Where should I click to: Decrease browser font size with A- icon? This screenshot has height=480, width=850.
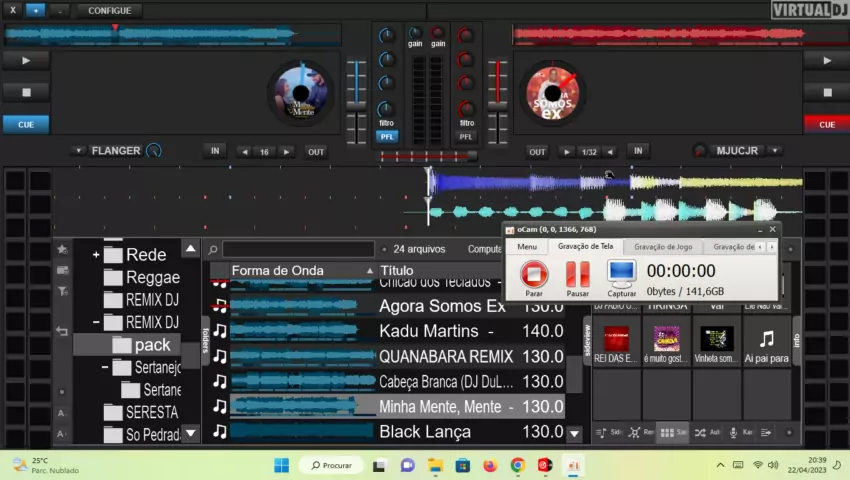coord(61,413)
